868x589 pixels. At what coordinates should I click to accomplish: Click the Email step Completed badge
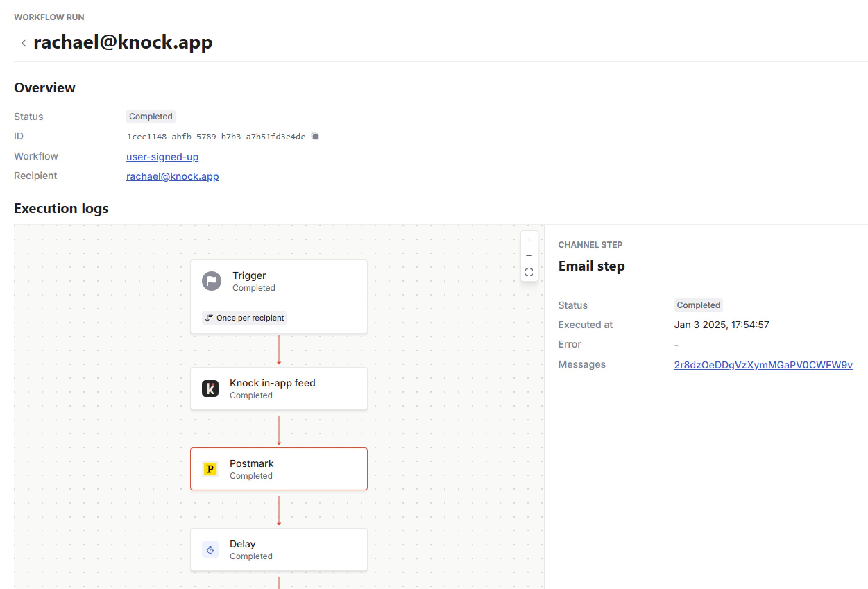click(698, 305)
